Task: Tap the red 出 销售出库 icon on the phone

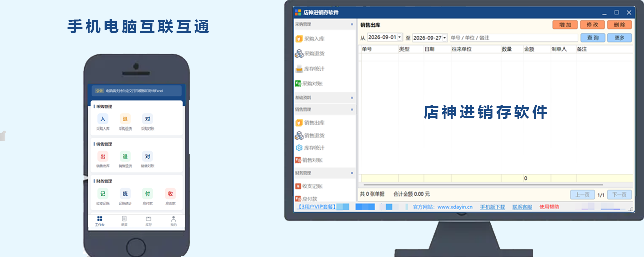Action: (103, 156)
